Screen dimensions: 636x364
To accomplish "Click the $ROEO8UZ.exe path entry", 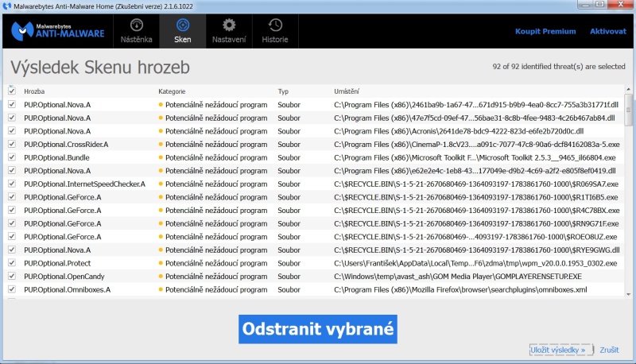I will click(475, 237).
